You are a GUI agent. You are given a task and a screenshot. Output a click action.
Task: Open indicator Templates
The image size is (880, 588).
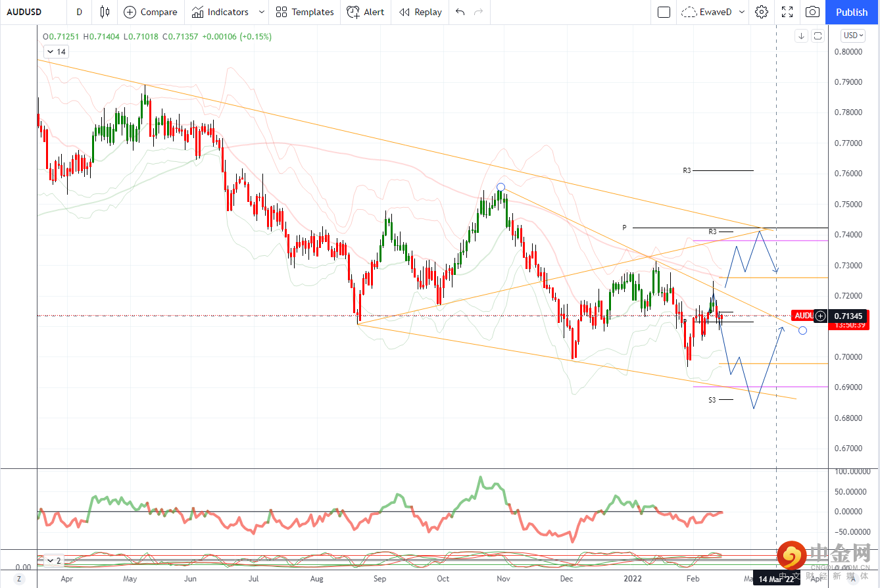305,12
